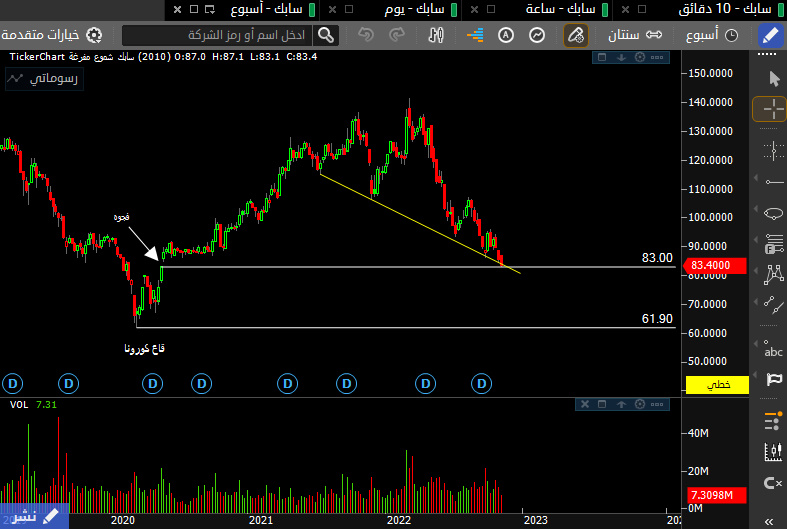787x529 pixels.
Task: Click the magnifier search icon
Action: click(326, 35)
